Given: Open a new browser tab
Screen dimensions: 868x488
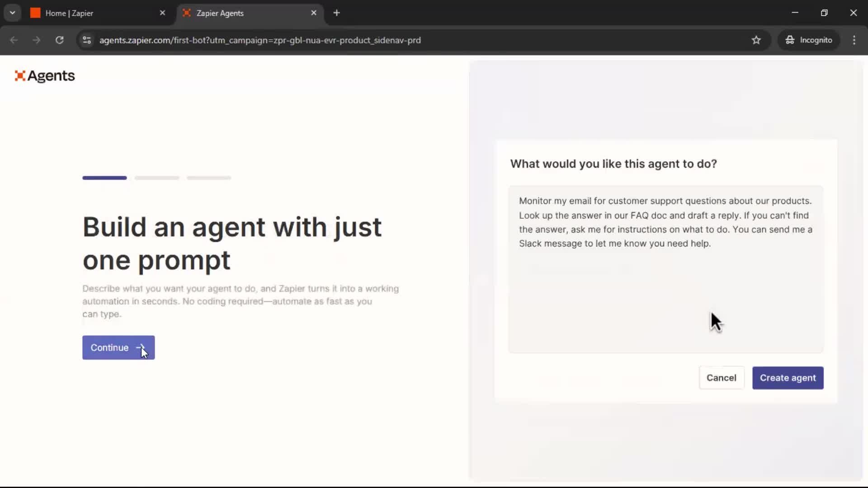Looking at the screenshot, I should (x=336, y=13).
